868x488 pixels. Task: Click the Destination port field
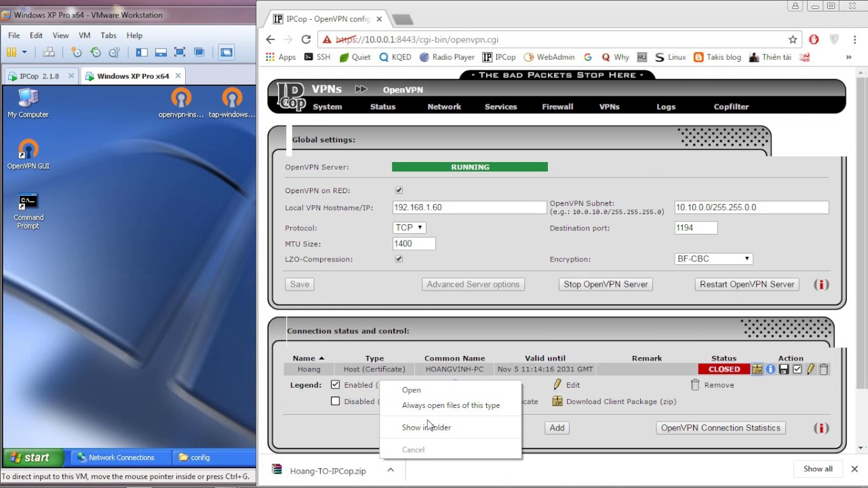[x=696, y=228]
